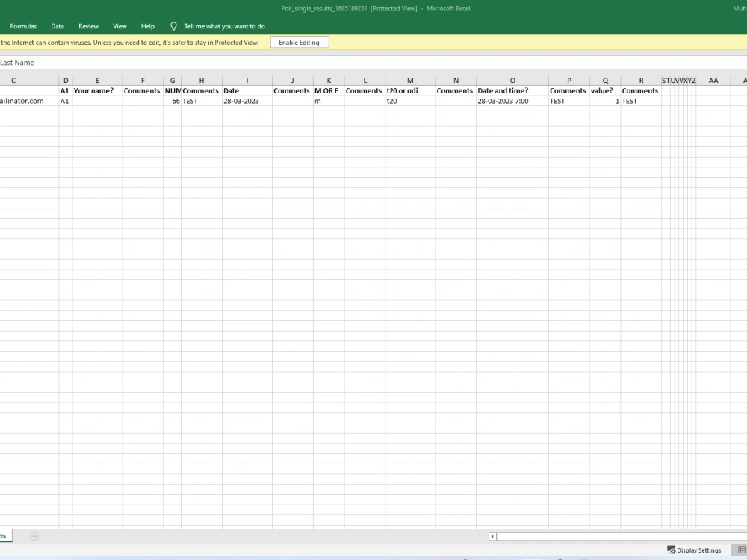Click the Tell me lightbulb icon

(173, 26)
